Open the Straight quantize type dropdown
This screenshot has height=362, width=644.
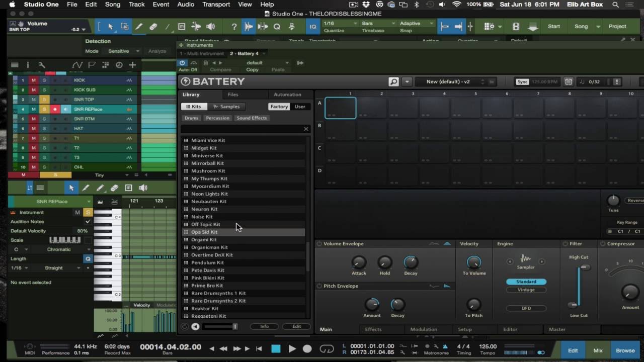(x=56, y=268)
